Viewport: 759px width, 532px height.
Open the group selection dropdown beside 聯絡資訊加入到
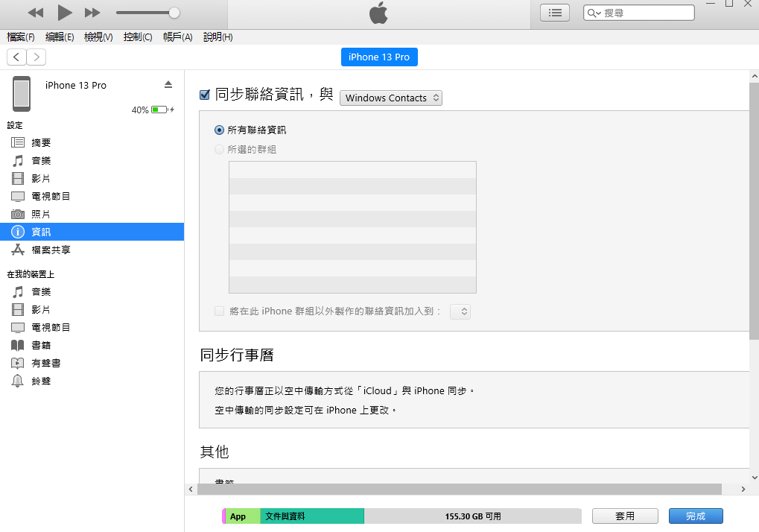point(460,311)
